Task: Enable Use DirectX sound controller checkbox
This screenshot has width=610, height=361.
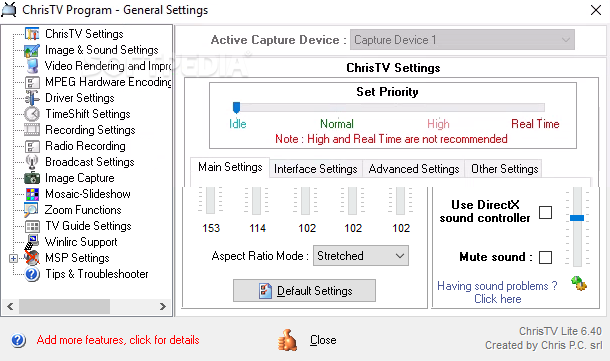Action: [545, 212]
